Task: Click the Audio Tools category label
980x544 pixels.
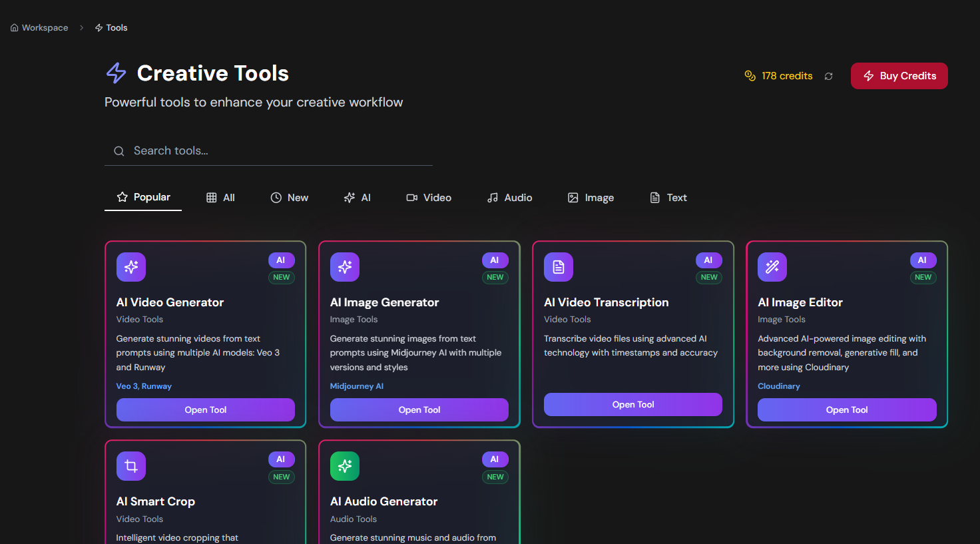Action: (354, 519)
